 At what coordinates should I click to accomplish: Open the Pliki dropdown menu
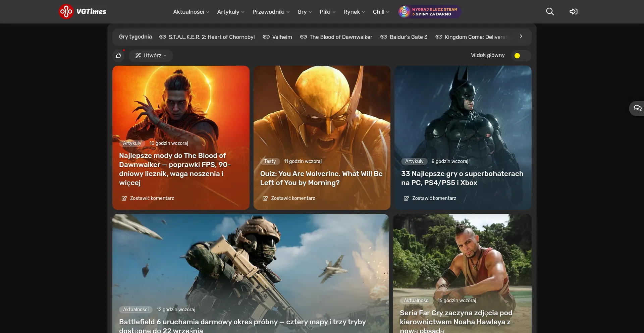328,12
